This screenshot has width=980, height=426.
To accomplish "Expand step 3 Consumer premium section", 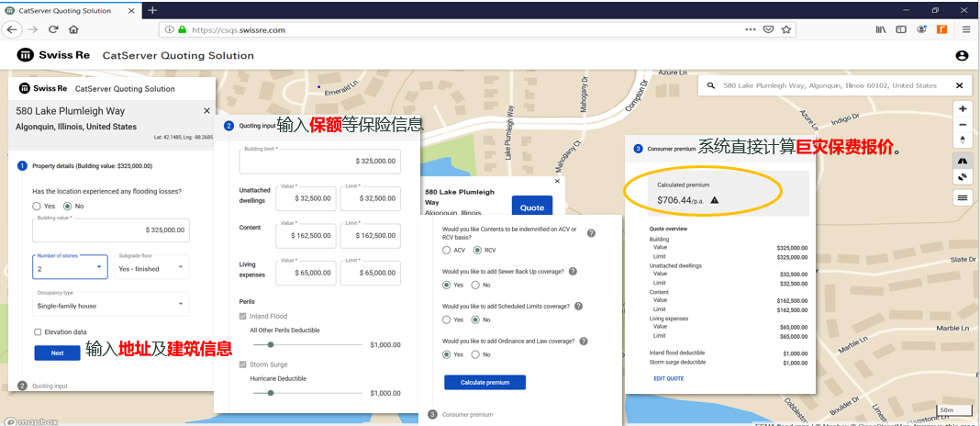I will [x=462, y=414].
